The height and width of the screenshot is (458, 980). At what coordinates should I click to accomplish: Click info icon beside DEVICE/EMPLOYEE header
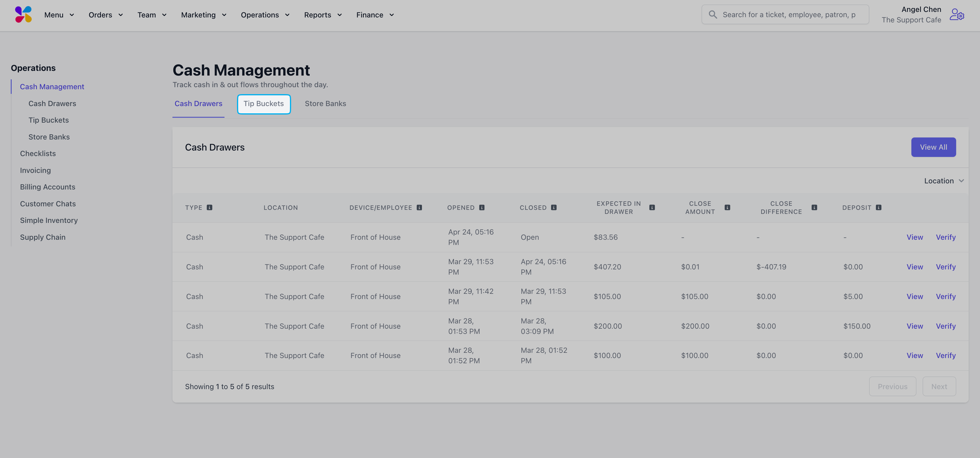point(419,207)
